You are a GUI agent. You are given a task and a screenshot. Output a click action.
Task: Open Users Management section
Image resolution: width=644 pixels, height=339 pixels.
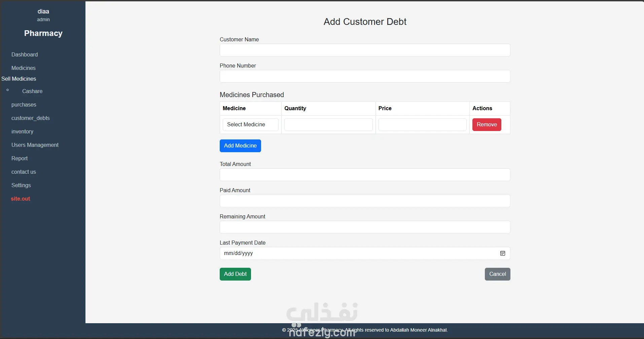[x=35, y=145]
